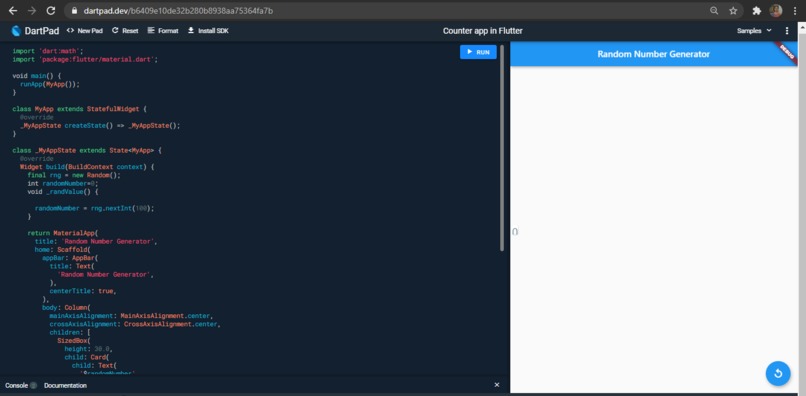
Task: Click the 'appBar: AppBar(' line
Action: click(70, 258)
